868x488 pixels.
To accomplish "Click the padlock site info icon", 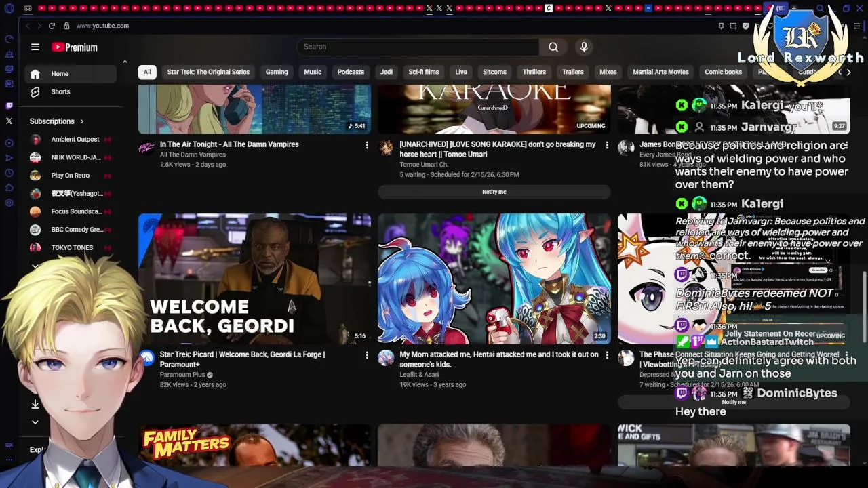I will [66, 26].
